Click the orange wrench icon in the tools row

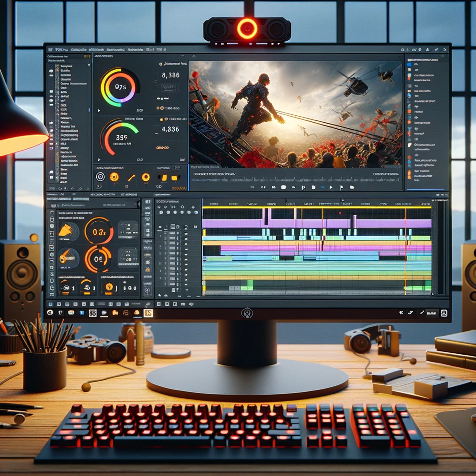(131, 177)
